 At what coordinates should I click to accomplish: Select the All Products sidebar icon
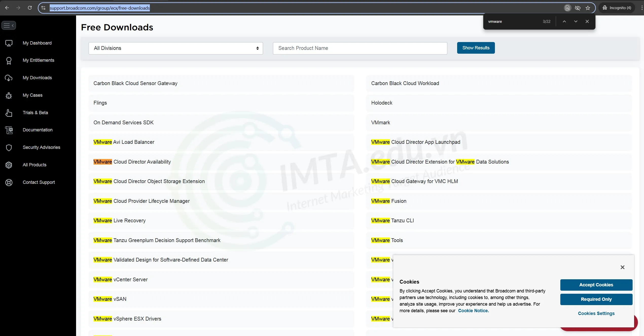pyautogui.click(x=9, y=165)
